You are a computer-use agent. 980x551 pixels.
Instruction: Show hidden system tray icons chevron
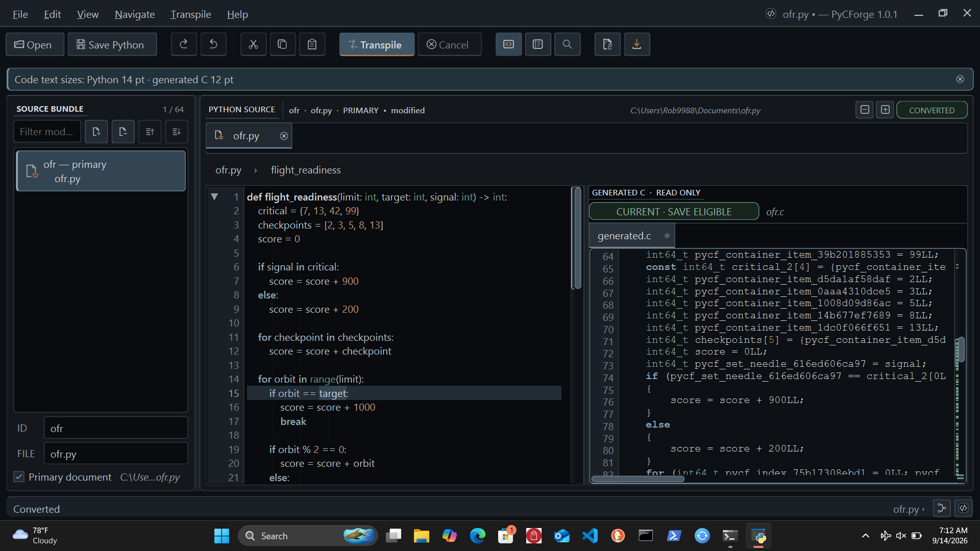[865, 536]
